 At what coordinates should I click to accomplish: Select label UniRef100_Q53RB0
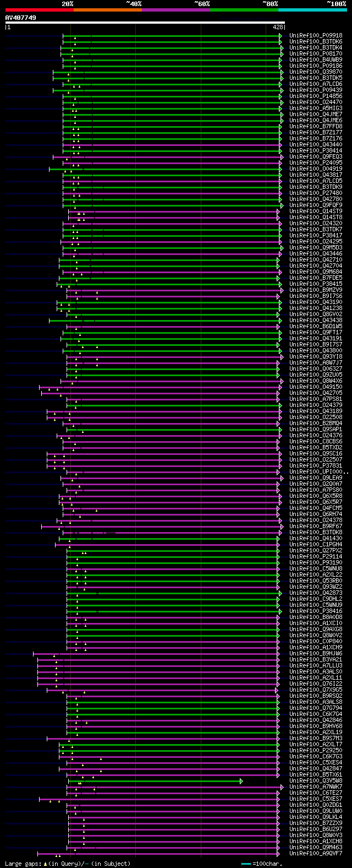pos(316,581)
